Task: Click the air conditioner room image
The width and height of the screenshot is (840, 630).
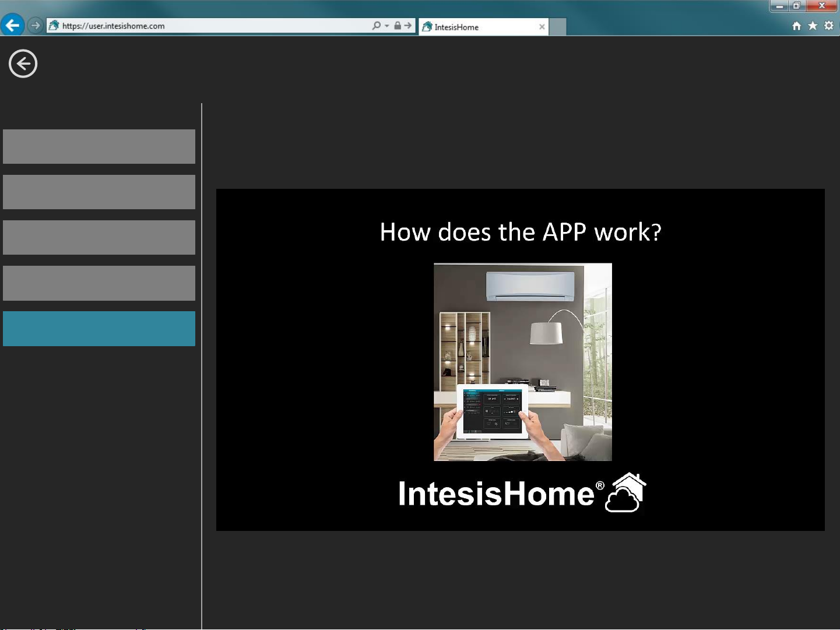Action: [523, 362]
